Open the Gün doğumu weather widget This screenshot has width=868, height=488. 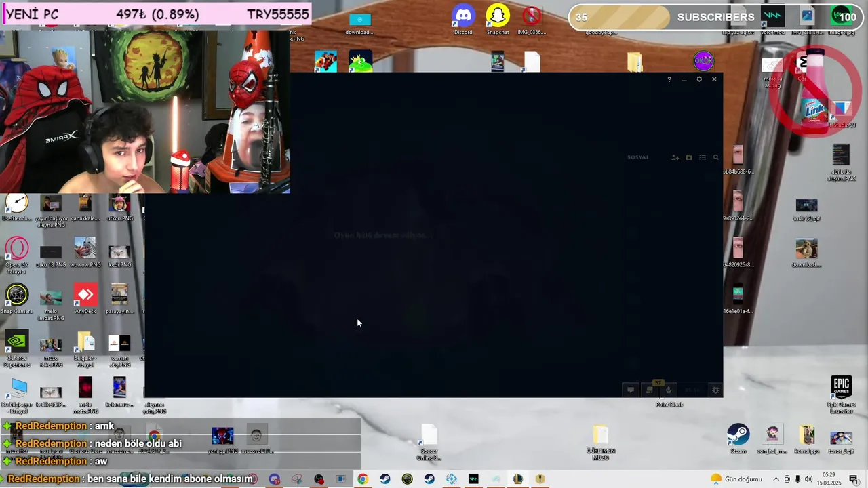click(x=736, y=479)
